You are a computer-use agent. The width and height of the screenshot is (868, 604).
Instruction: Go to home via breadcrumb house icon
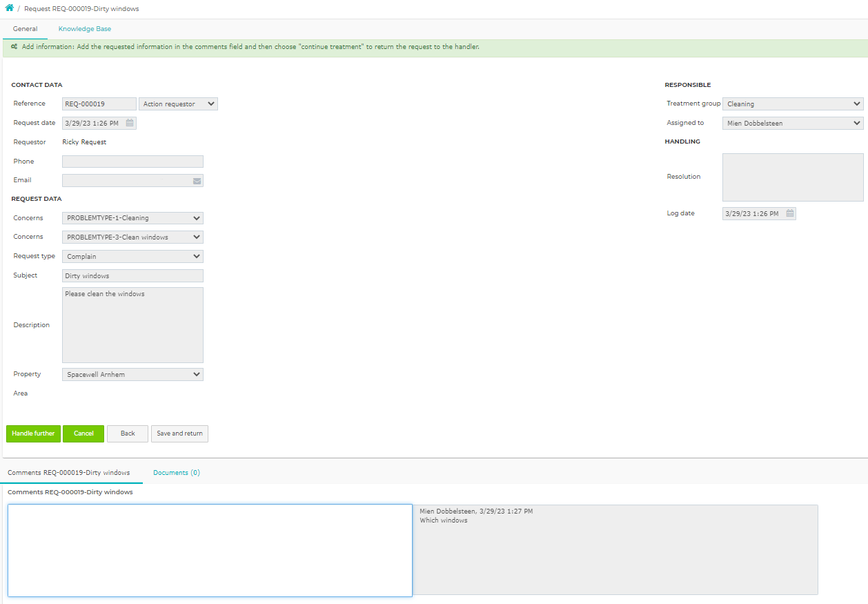[10, 8]
